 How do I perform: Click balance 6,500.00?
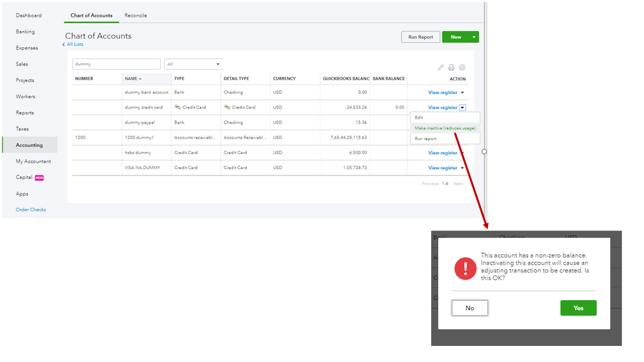(x=358, y=153)
